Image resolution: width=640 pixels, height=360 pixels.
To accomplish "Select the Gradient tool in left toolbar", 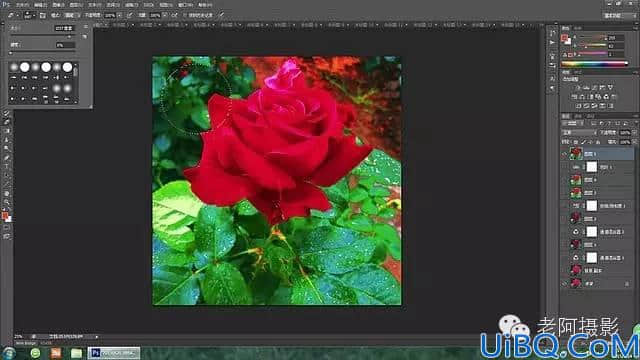I will (6, 131).
